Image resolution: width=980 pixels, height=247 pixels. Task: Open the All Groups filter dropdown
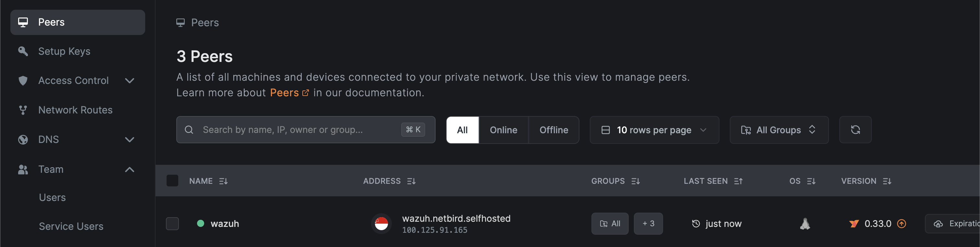point(778,130)
